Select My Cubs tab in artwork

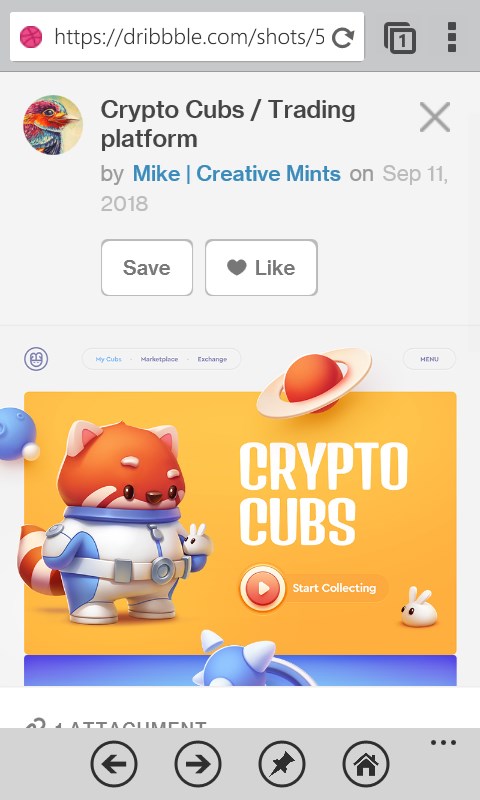(109, 359)
